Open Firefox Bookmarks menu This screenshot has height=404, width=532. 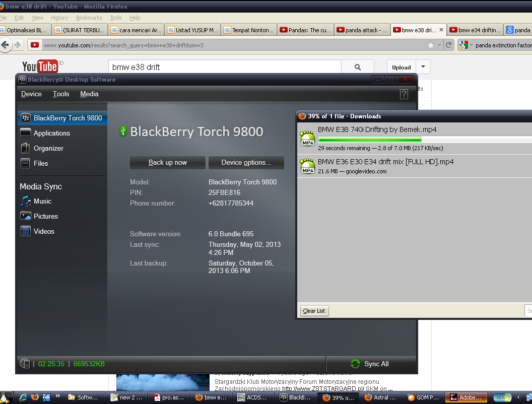(x=89, y=18)
